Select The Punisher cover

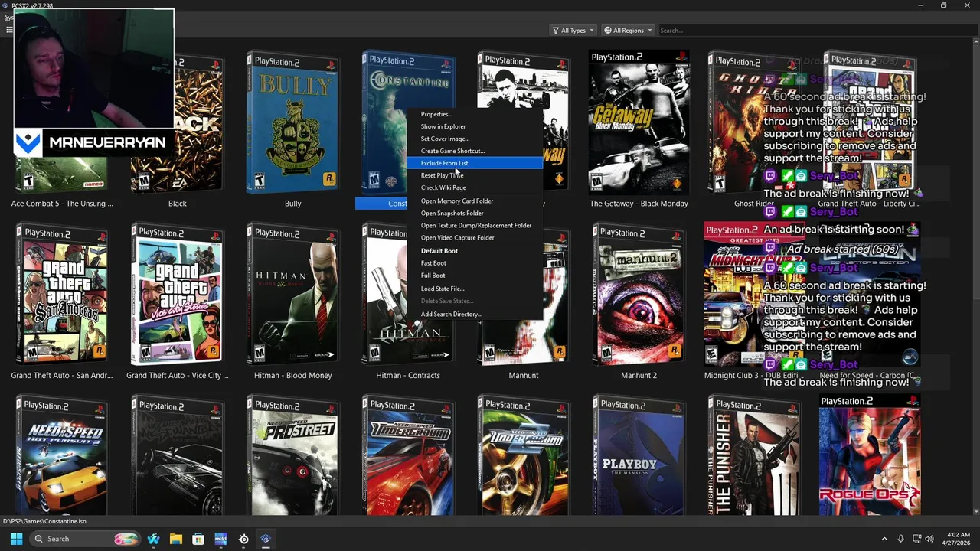click(x=754, y=455)
